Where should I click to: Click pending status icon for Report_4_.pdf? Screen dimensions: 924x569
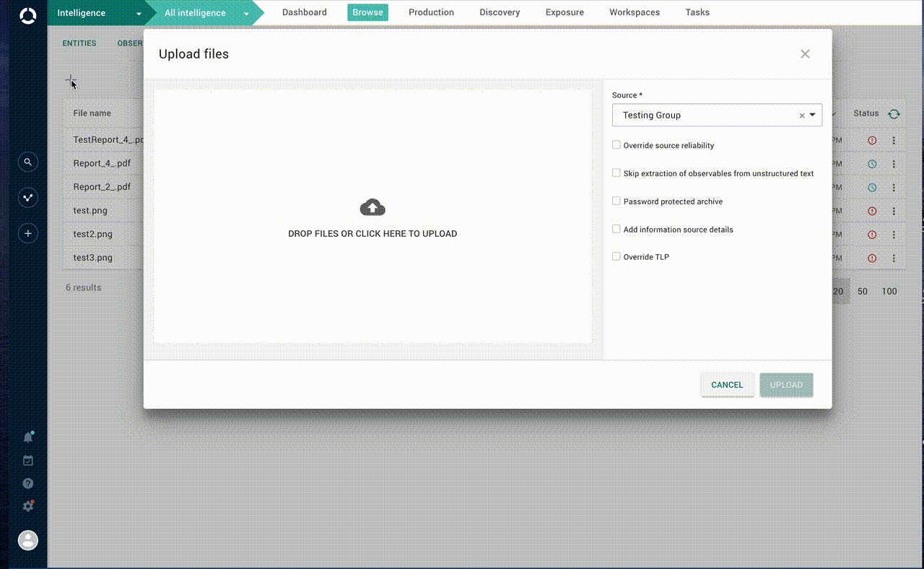[x=872, y=164]
